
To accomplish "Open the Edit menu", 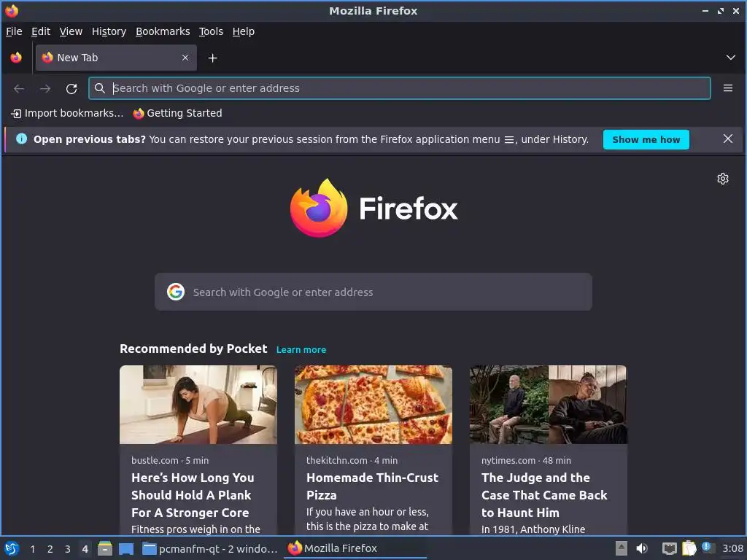I will [41, 31].
